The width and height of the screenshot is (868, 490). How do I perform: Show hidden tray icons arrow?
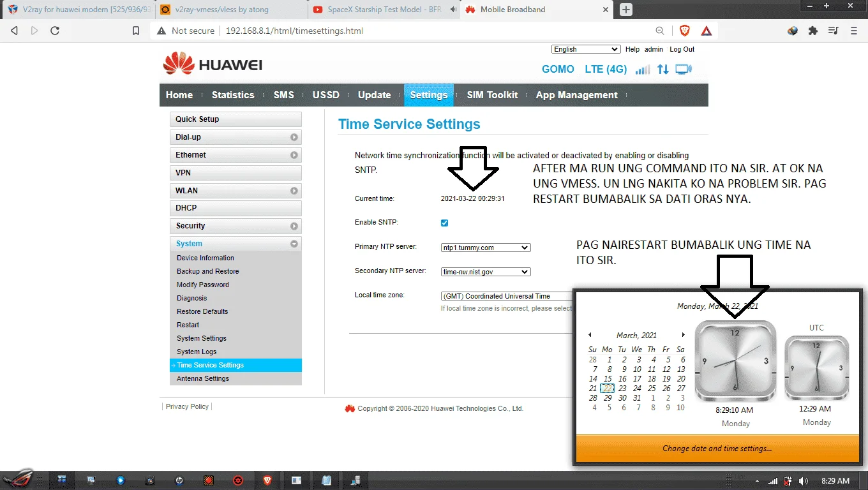point(757,481)
